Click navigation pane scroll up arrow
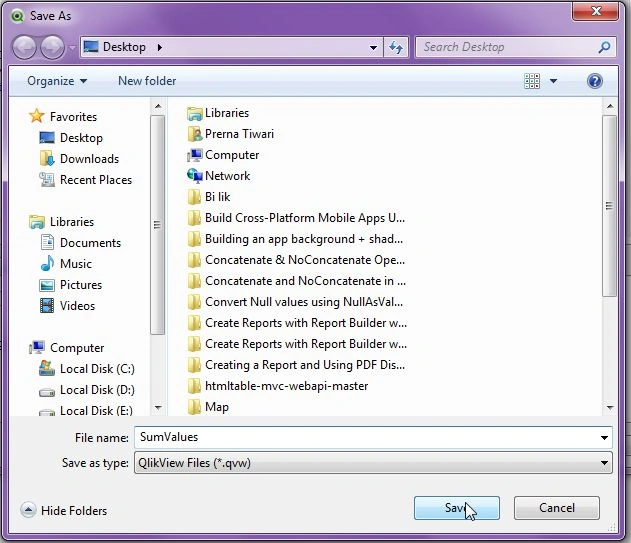Screen dimensions: 631x543 158,106
